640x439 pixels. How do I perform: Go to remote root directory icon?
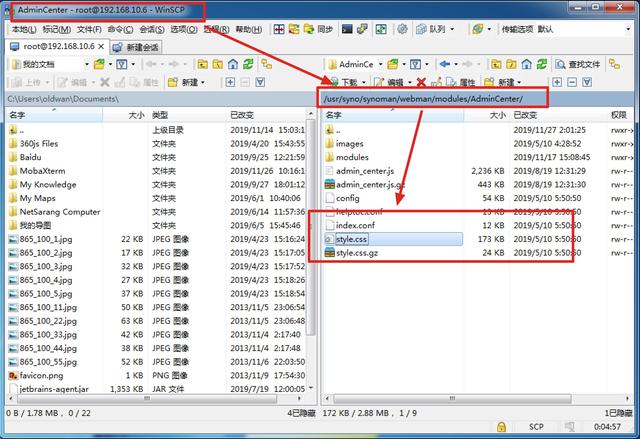click(511, 64)
